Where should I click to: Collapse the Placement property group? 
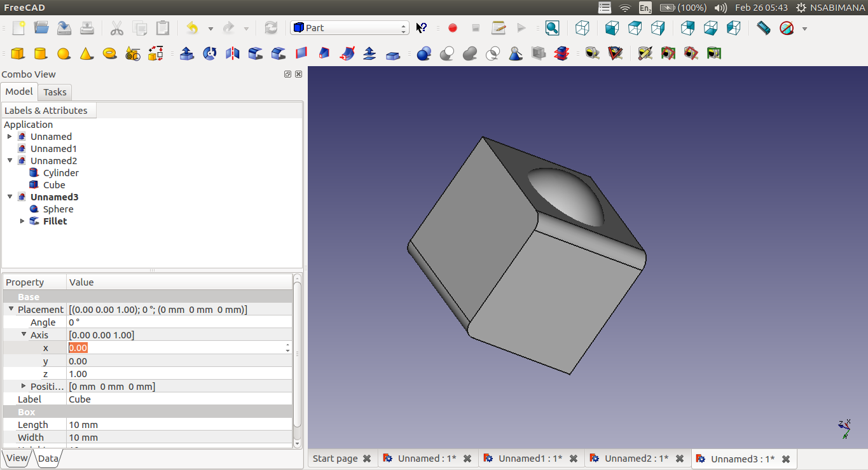[11, 310]
